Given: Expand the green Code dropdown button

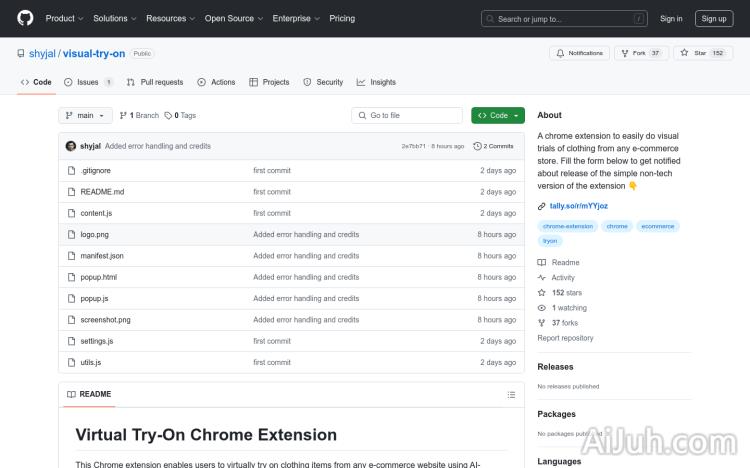Looking at the screenshot, I should pyautogui.click(x=498, y=115).
